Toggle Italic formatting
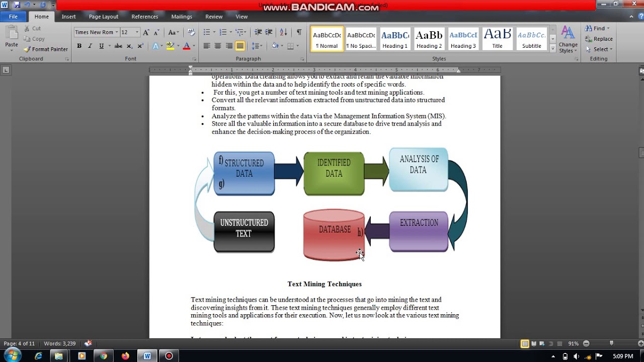The width and height of the screenshot is (644, 362). coord(90,46)
